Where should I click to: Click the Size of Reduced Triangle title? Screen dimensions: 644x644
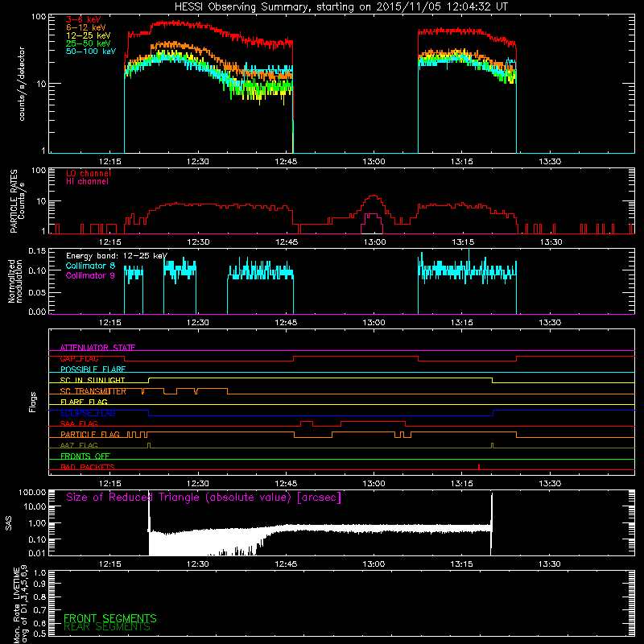[x=204, y=497]
